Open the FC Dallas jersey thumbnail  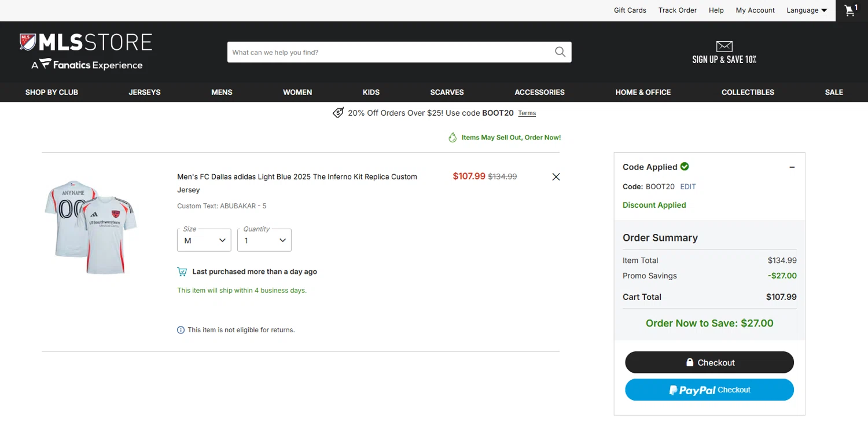[91, 227]
